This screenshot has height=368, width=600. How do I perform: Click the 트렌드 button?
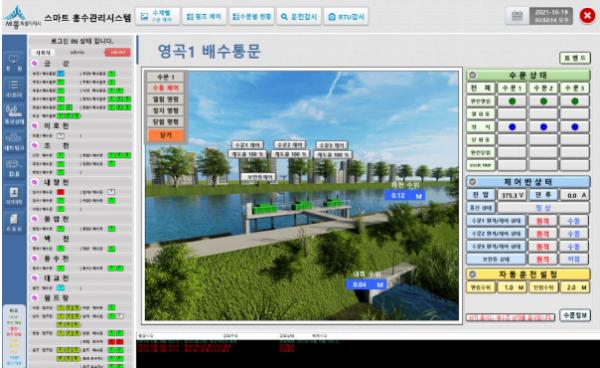tap(575, 58)
